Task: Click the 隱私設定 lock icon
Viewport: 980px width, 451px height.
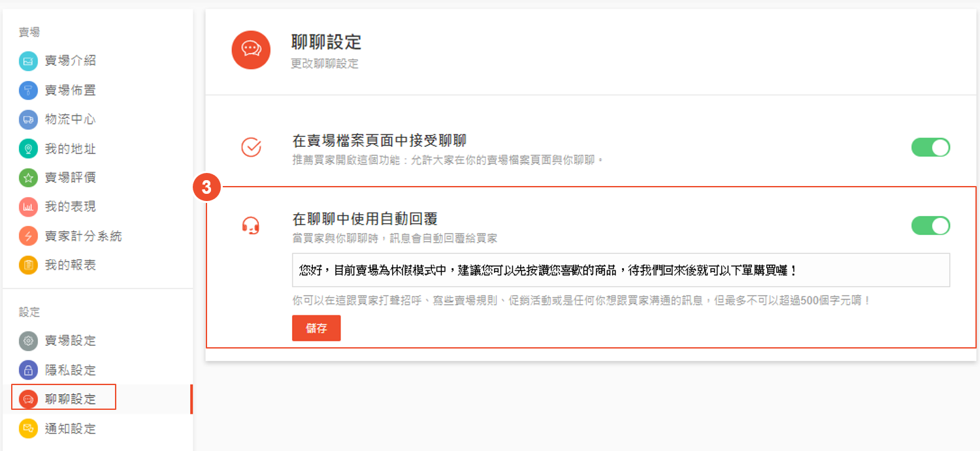Action: click(x=29, y=370)
